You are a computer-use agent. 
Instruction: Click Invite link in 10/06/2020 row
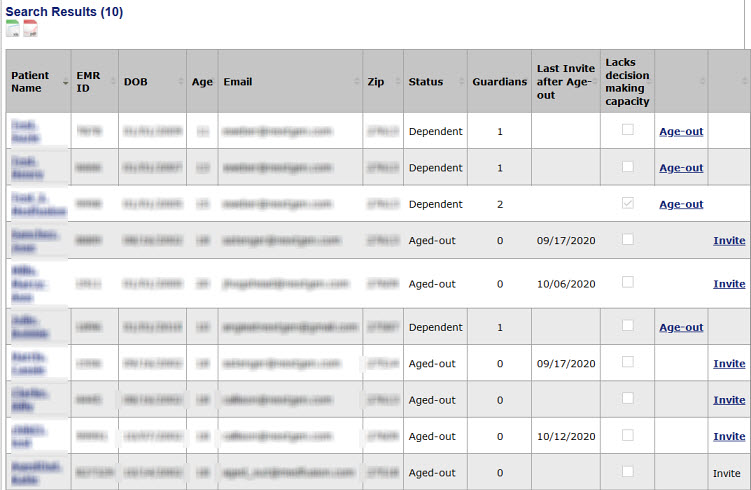729,284
